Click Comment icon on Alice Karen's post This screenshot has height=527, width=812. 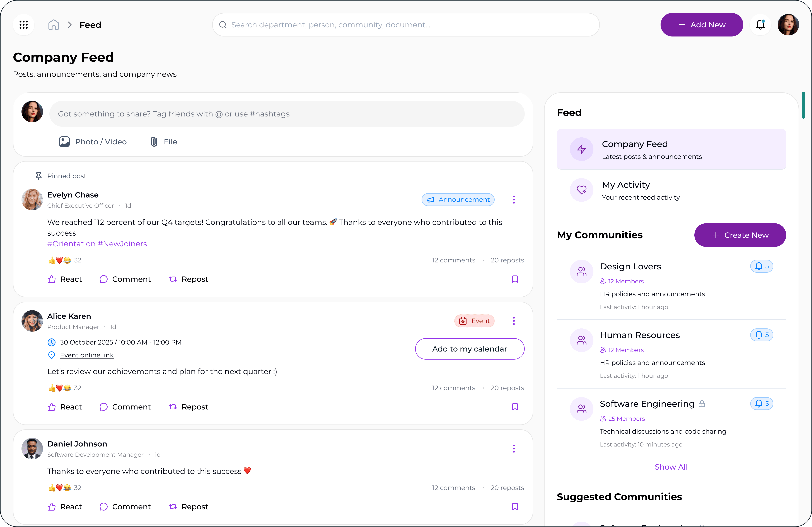point(103,407)
